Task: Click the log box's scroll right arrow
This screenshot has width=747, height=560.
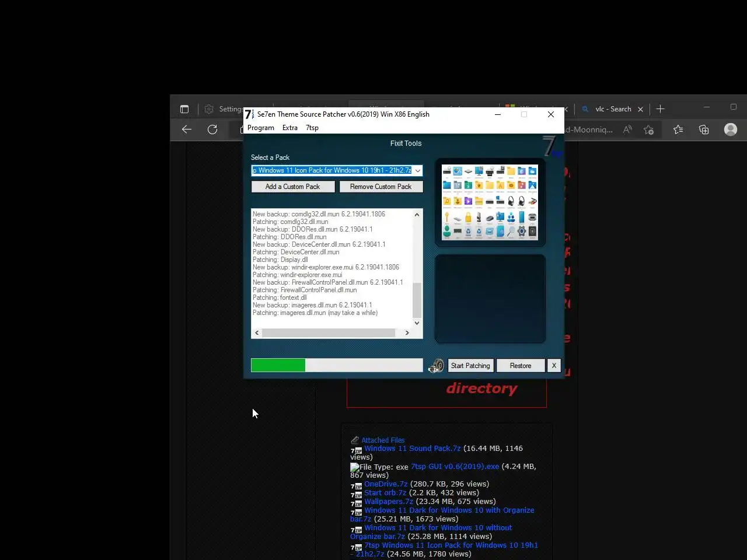Action: 407,332
